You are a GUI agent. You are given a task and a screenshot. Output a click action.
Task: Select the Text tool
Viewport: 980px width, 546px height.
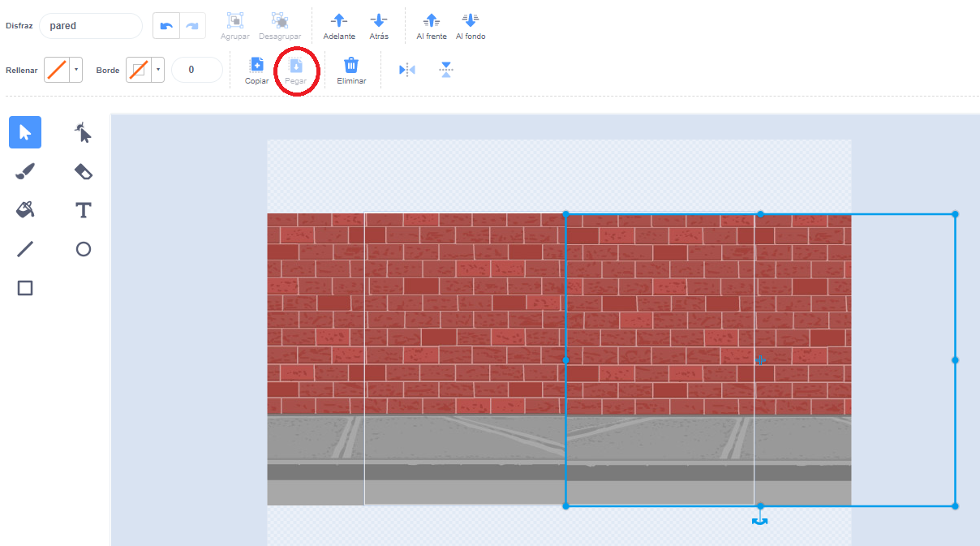click(x=83, y=210)
